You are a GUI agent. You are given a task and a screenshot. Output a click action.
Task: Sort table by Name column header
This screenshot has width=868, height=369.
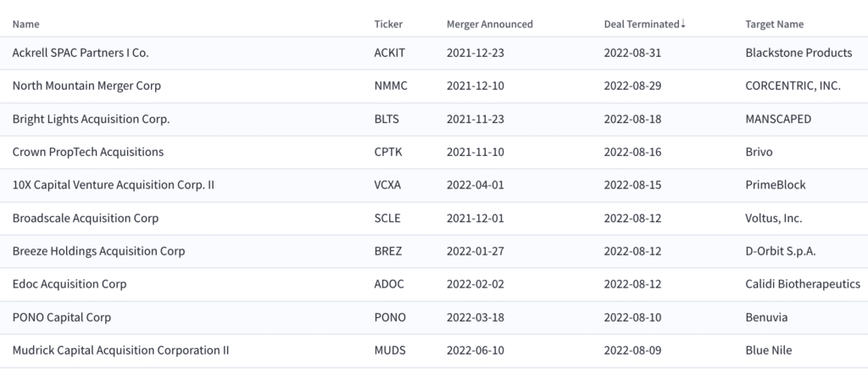pyautogui.click(x=26, y=25)
